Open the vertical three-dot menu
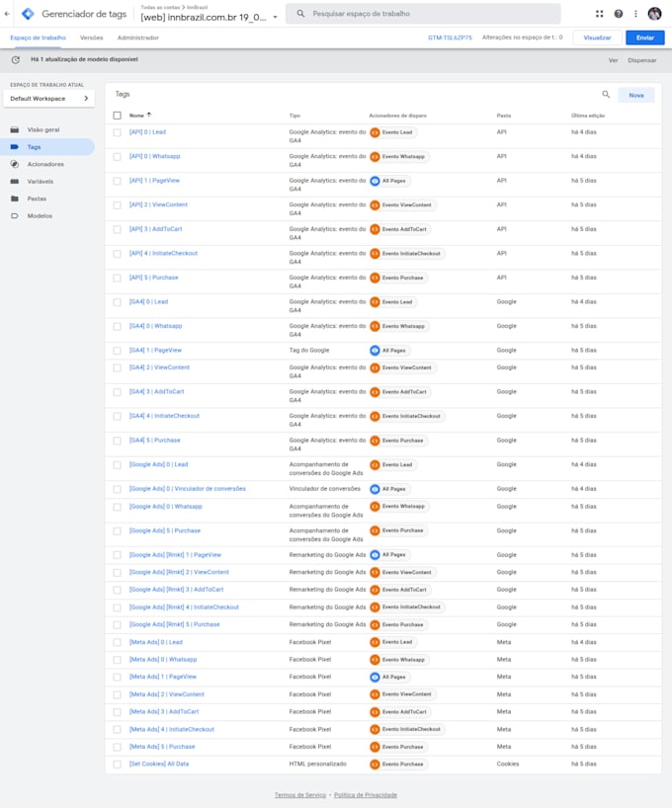The width and height of the screenshot is (672, 808). (x=635, y=14)
